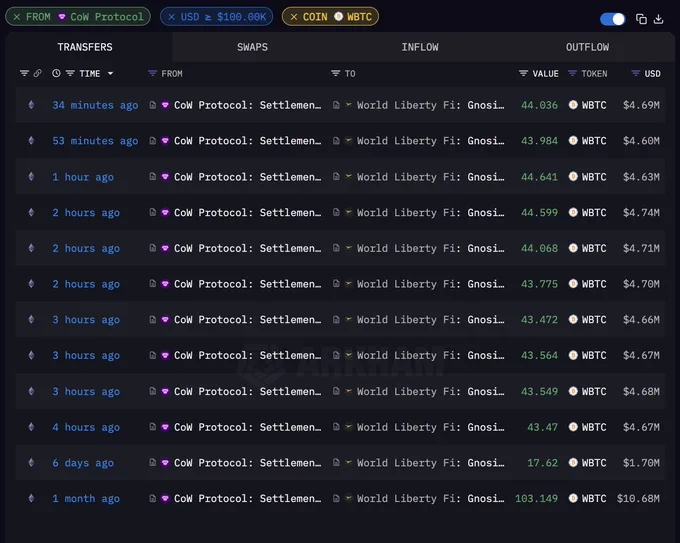
Task: Click Ethereum icon in 53 minutes ago row
Action: point(31,141)
